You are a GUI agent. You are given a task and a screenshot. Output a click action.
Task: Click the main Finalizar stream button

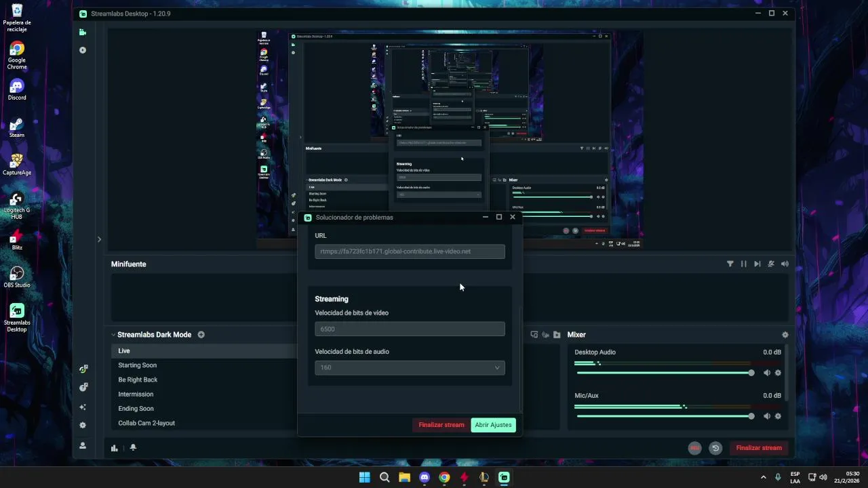[759, 448]
